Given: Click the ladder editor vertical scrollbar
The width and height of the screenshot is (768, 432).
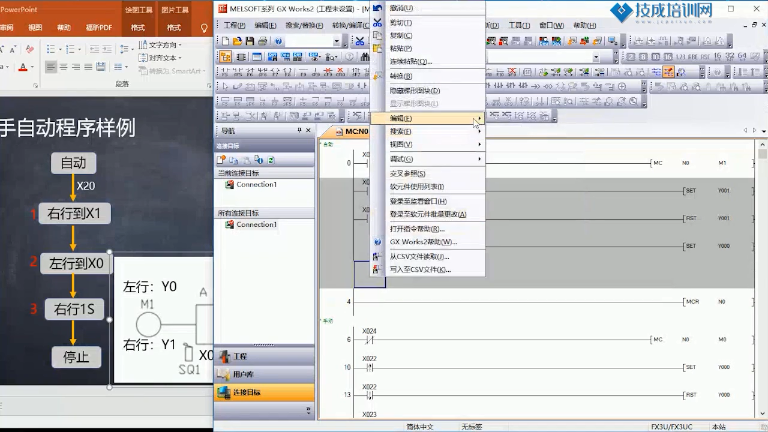Looking at the screenshot, I should tap(762, 278).
